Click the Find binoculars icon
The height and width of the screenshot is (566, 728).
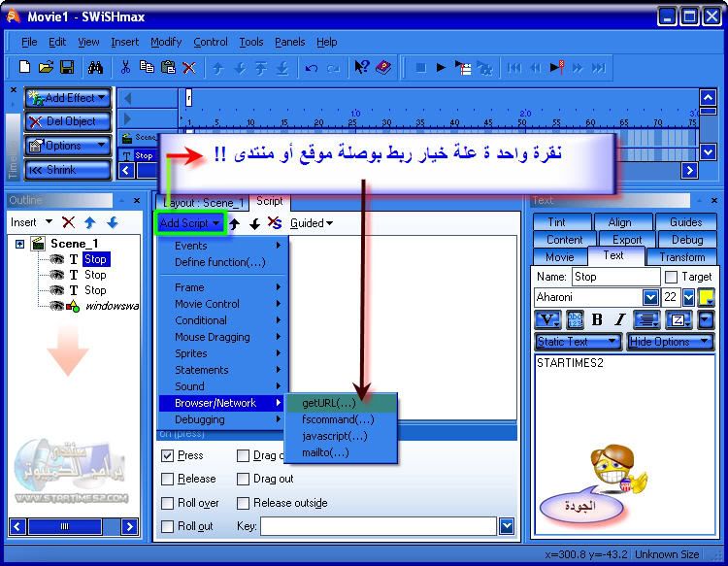95,68
